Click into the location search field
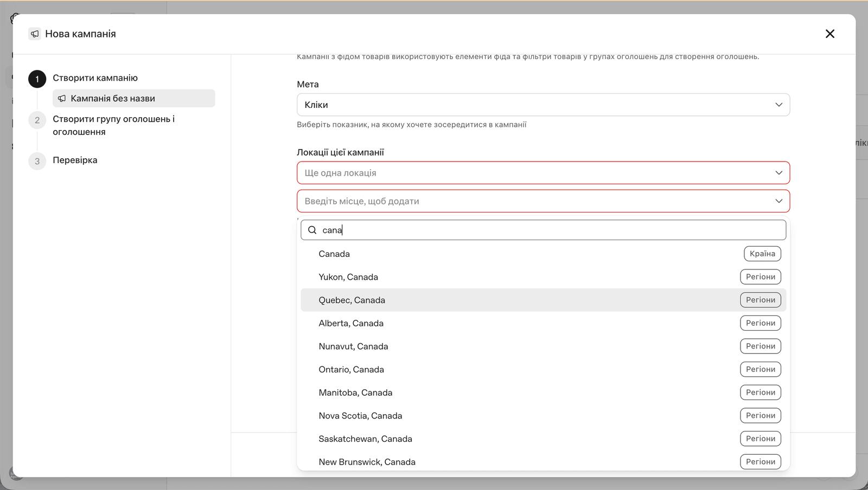The height and width of the screenshot is (490, 868). click(x=543, y=230)
